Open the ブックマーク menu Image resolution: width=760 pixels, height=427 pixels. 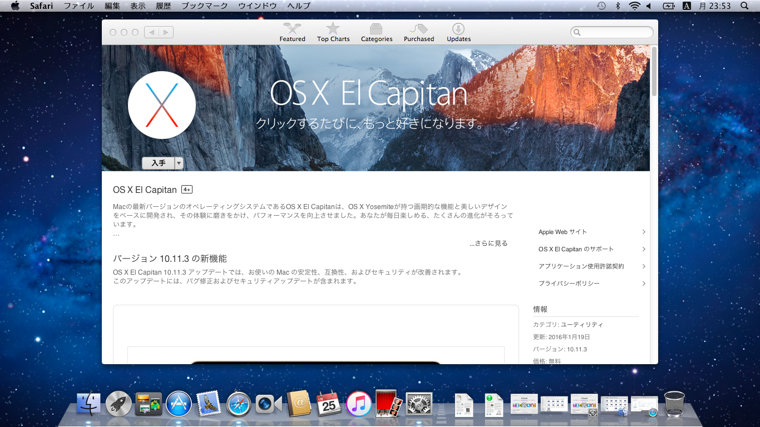tap(204, 6)
